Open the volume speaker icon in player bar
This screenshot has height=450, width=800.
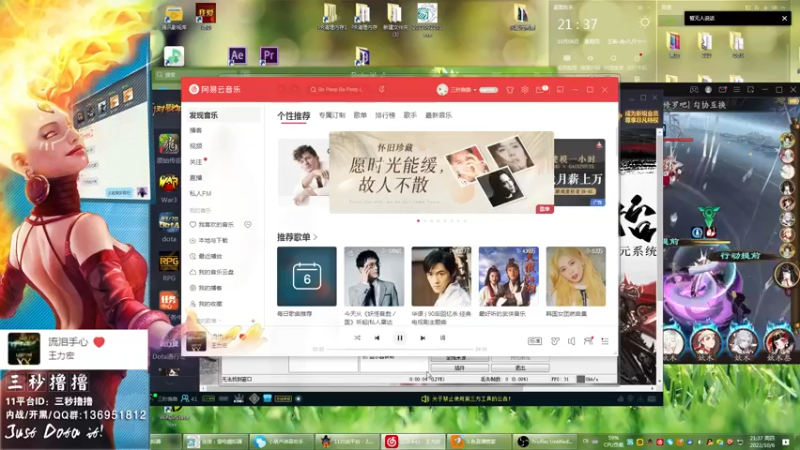571,341
